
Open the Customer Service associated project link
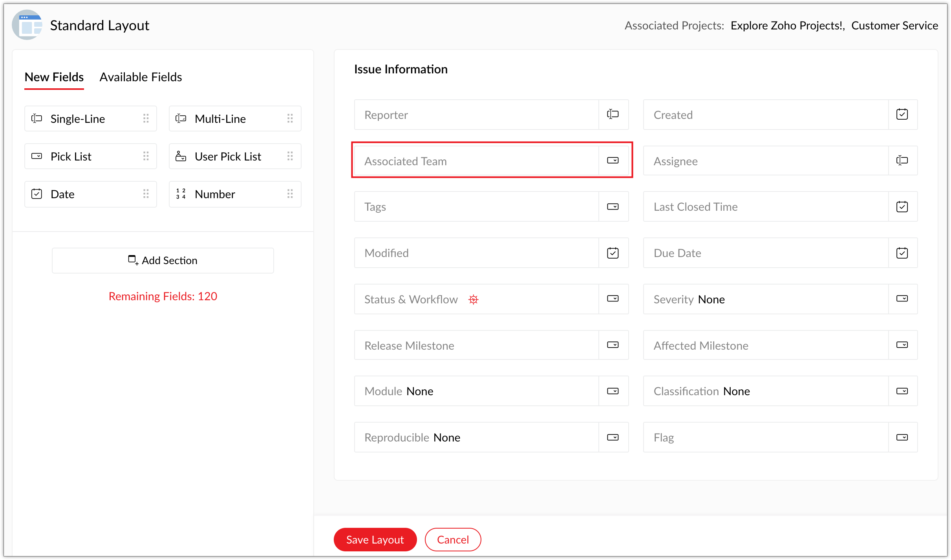(894, 26)
